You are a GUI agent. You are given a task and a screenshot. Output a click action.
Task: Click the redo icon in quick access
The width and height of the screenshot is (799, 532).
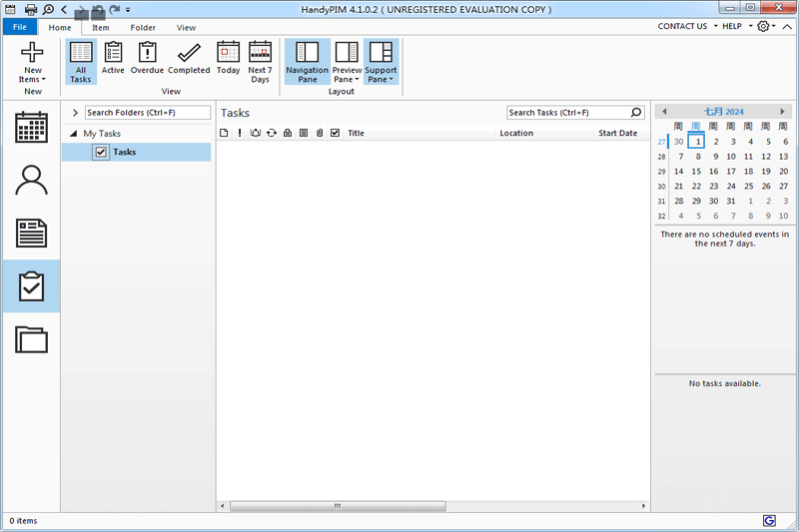coord(115,9)
